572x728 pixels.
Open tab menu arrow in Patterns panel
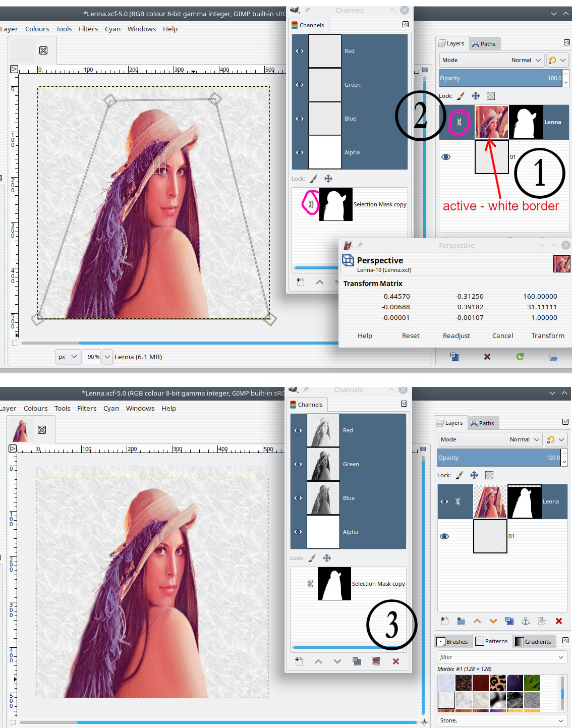[x=565, y=640]
